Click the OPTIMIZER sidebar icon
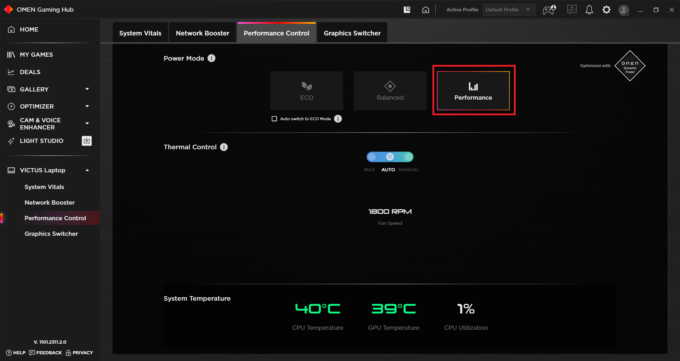This screenshot has width=680, height=361. (x=11, y=106)
